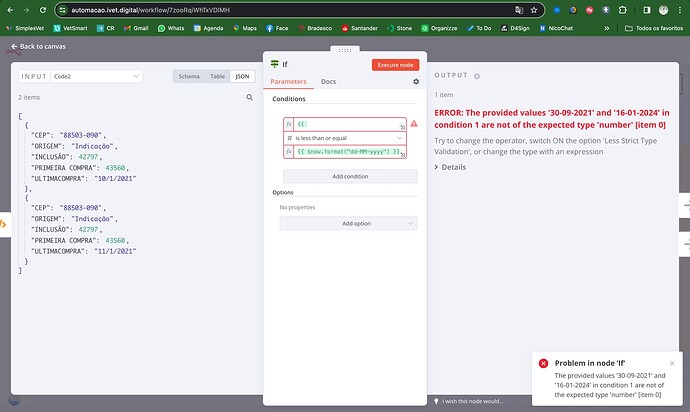
Task: Click the first condition value field
Action: tap(349, 124)
